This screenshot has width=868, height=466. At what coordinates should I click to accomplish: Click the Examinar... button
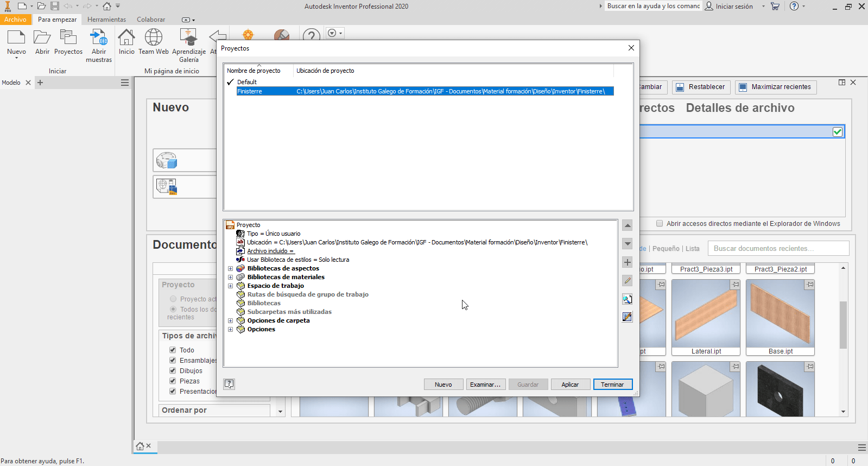[485, 385]
